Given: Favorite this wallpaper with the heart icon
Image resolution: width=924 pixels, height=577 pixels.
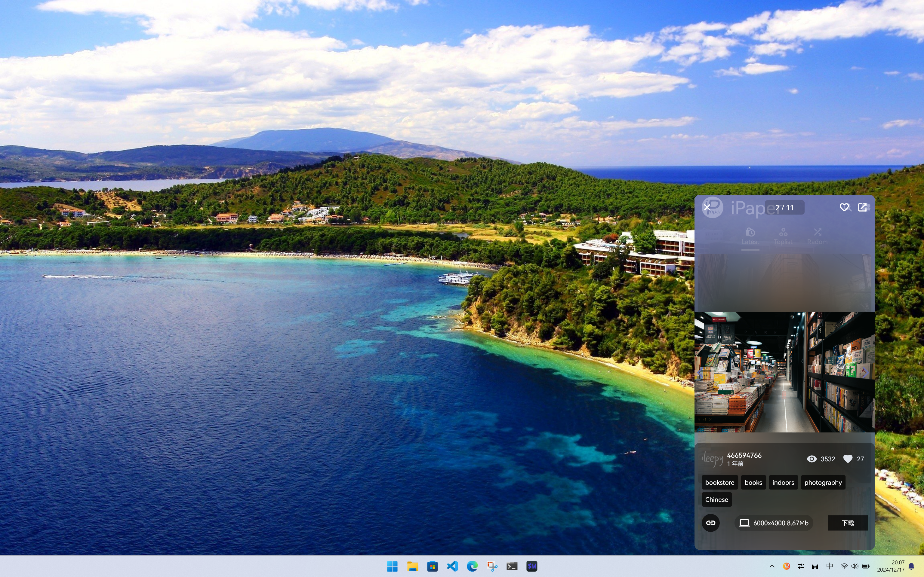Looking at the screenshot, I should 844,207.
